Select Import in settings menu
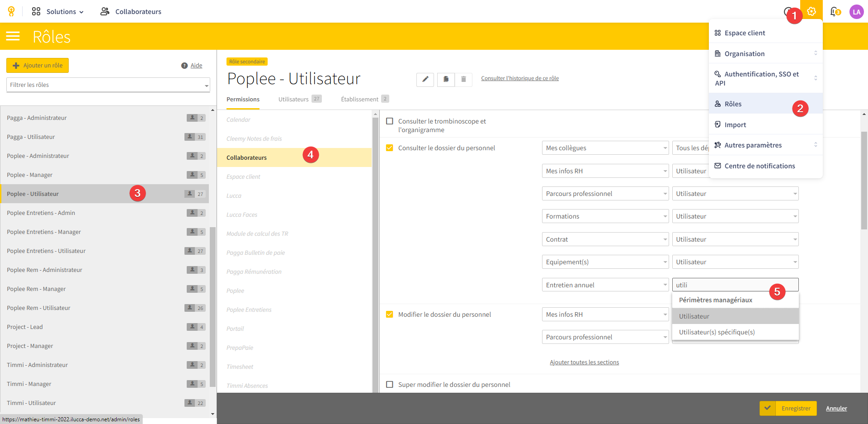This screenshot has width=868, height=424. (x=766, y=124)
